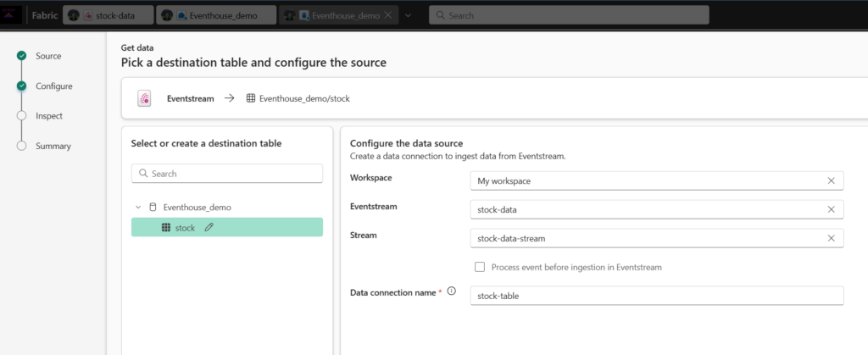Enable Process event before ingestion in Eventstream

(x=480, y=267)
